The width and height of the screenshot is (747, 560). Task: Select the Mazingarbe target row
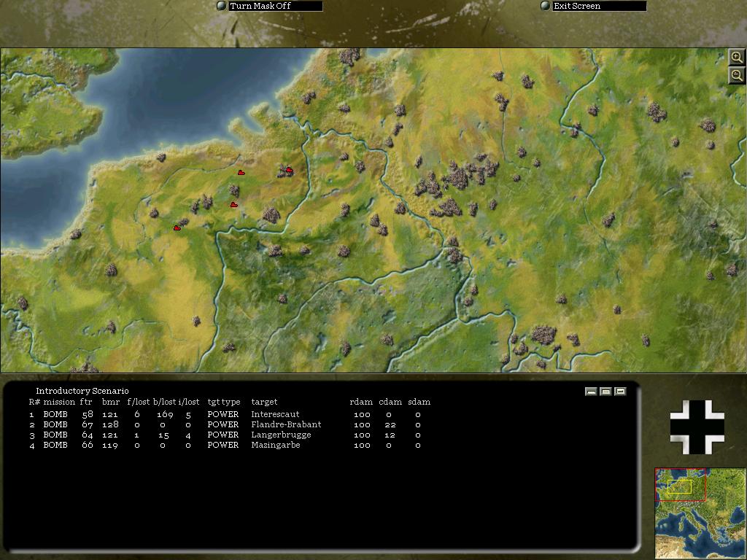click(x=225, y=445)
